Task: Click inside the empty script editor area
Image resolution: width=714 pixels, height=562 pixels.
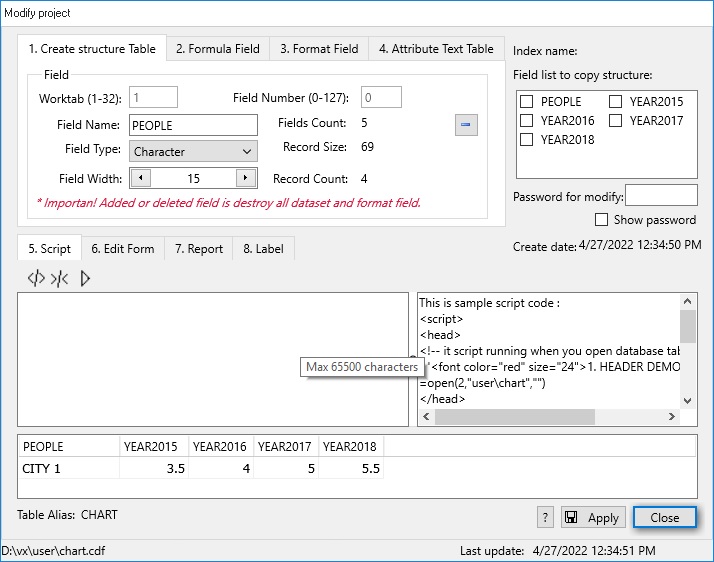Action: click(x=213, y=359)
